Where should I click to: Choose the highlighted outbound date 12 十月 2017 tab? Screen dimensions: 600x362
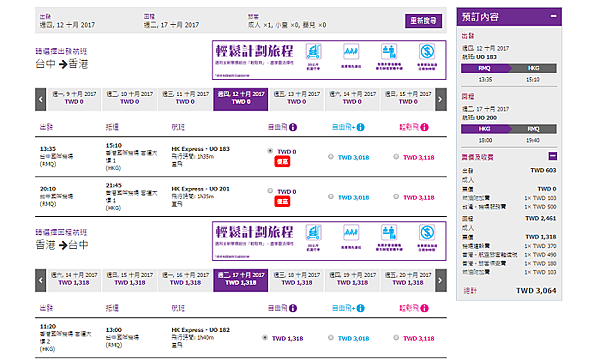coord(241,99)
